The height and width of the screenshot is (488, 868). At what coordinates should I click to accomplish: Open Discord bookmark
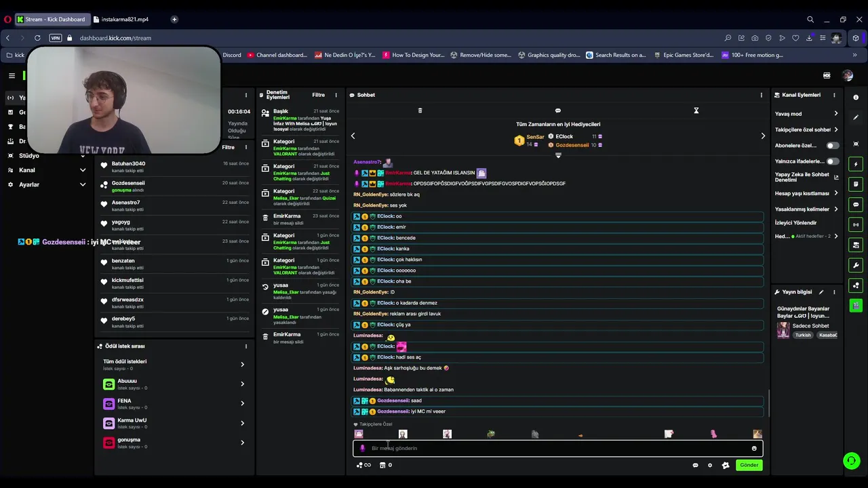pos(231,55)
